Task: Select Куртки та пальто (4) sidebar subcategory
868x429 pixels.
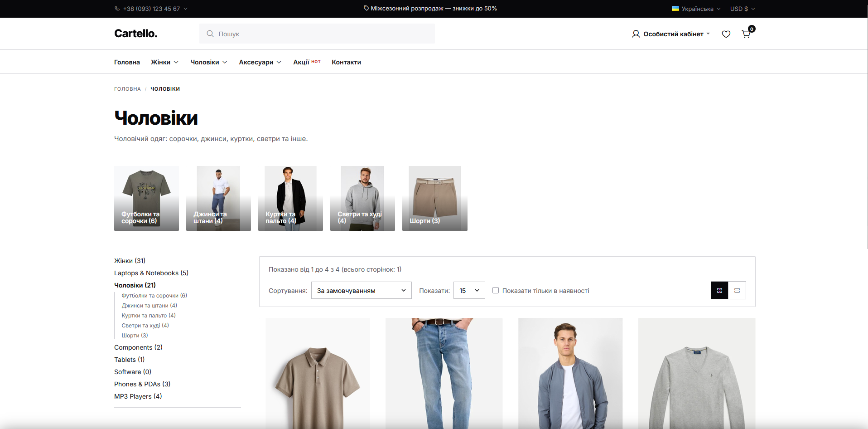Action: point(149,316)
